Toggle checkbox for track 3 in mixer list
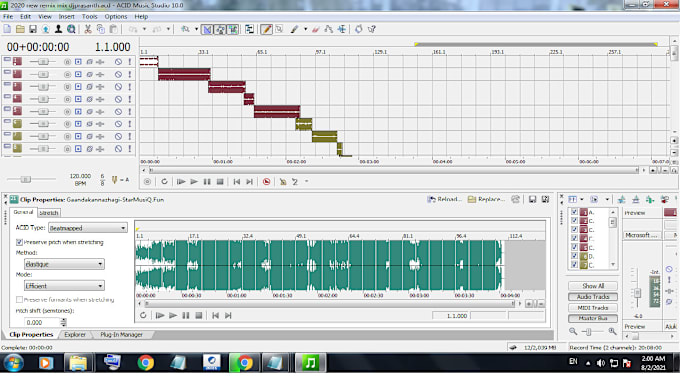 574,229
